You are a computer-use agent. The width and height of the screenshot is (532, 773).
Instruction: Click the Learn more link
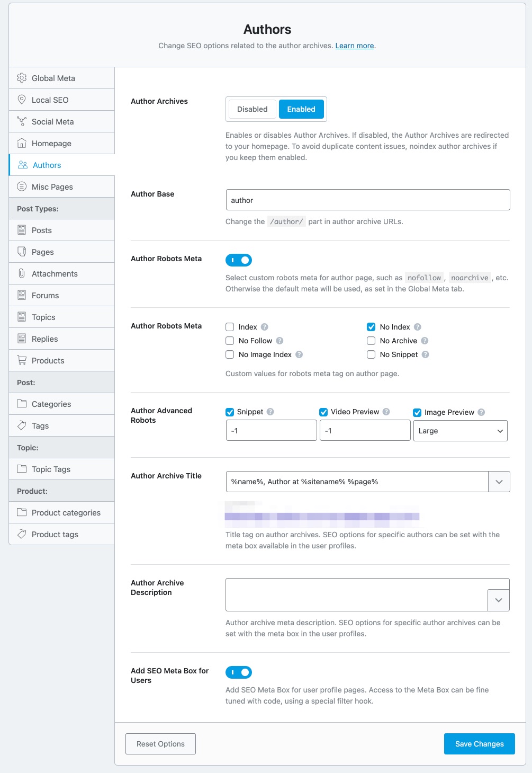(x=354, y=46)
